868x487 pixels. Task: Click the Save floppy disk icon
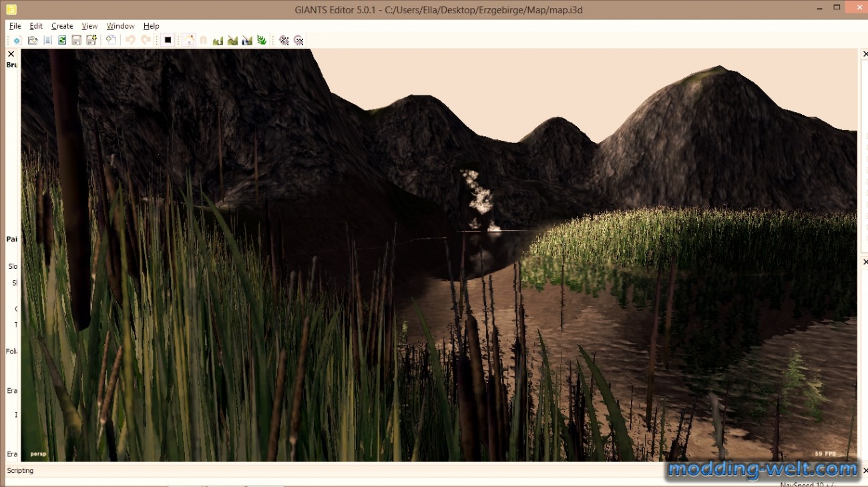(x=77, y=41)
